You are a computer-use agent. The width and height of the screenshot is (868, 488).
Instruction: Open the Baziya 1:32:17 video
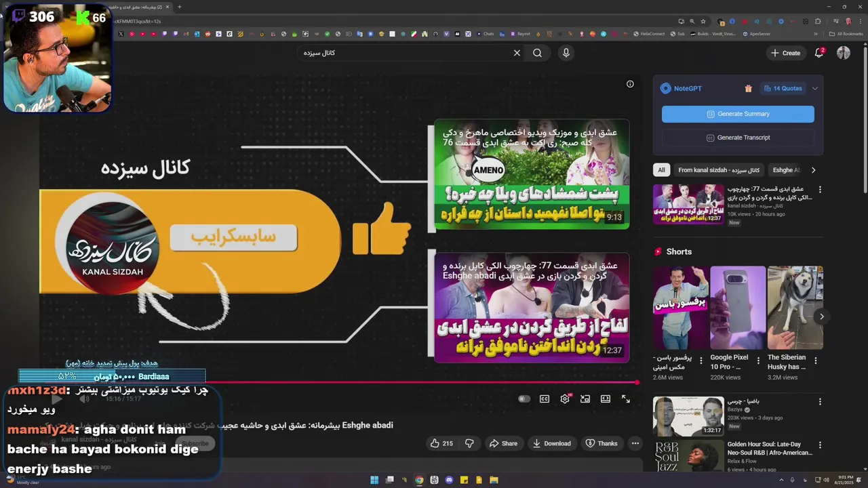[x=688, y=416]
